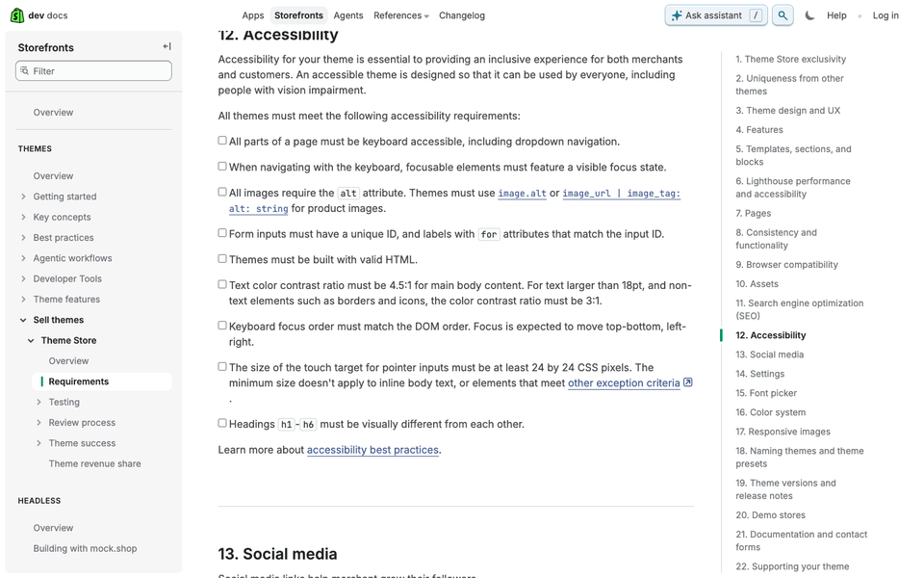Expand the Agentic workflows section
Viewport: 924px width, 578px height.
[23, 258]
